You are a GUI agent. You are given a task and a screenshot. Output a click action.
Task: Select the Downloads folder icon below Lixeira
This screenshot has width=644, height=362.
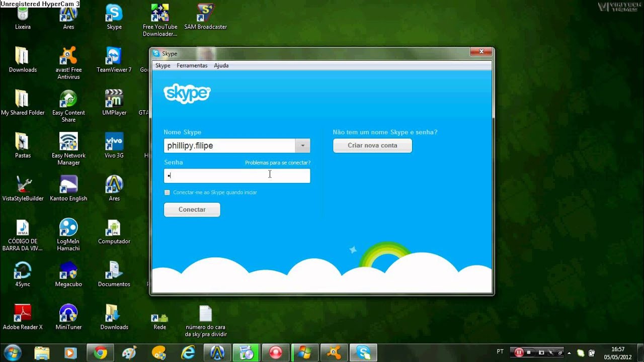23,60
